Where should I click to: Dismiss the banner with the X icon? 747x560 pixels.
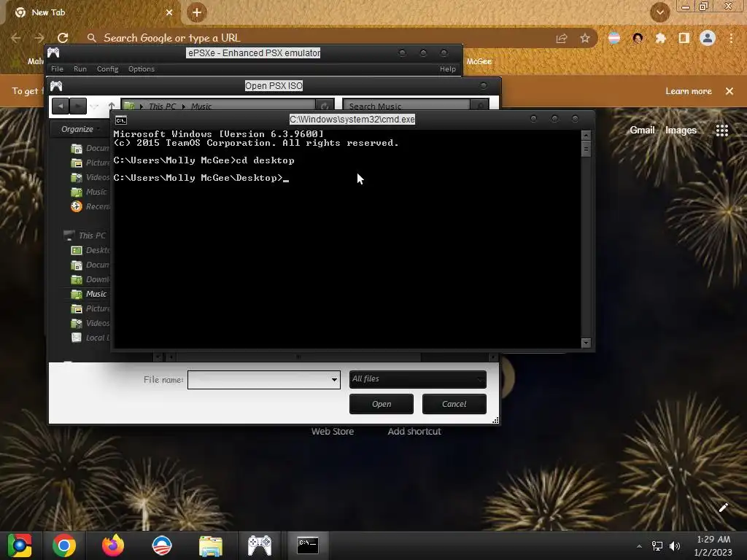click(x=729, y=91)
